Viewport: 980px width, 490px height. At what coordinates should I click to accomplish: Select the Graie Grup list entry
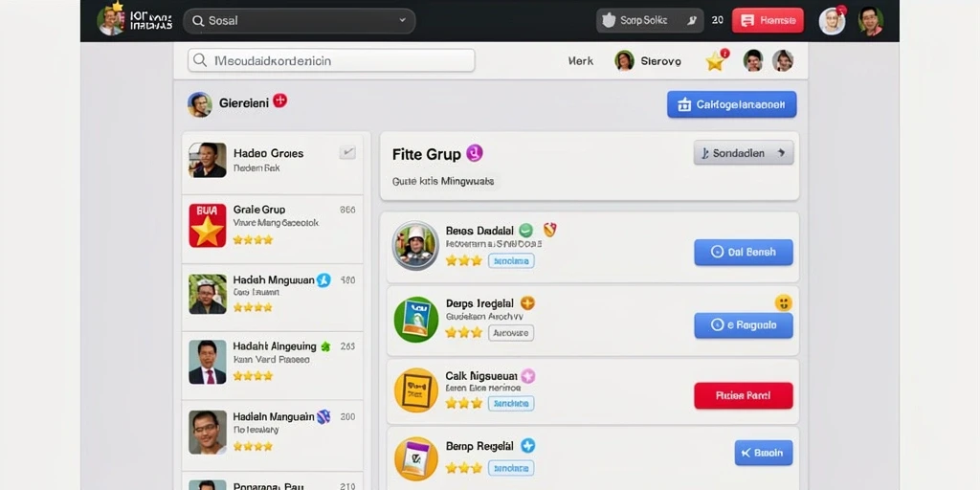[273, 229]
